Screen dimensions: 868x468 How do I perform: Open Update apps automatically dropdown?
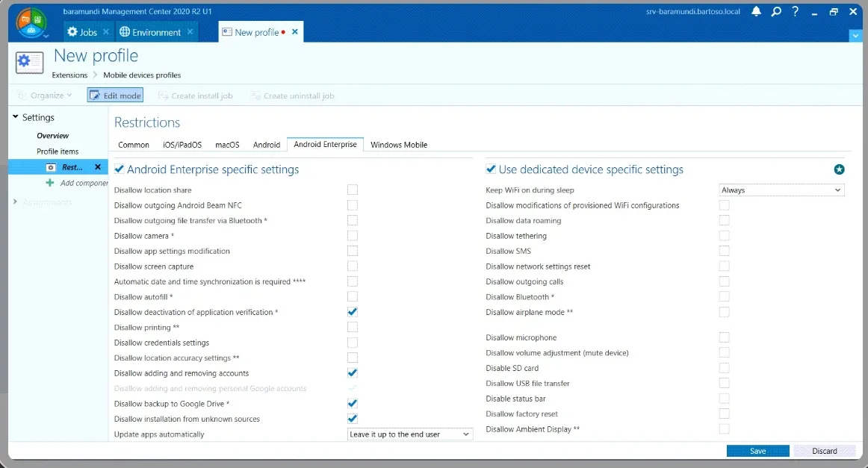(x=410, y=434)
